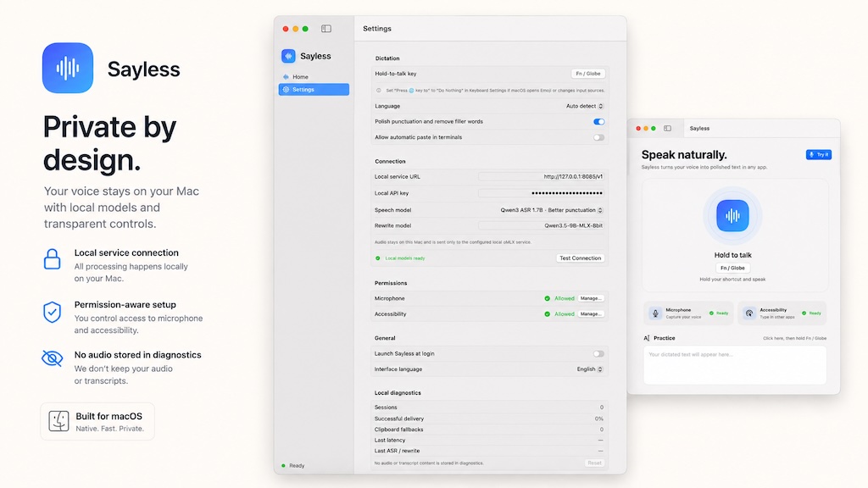
Task: Click the Finder icon in the Built for macOS badge
Action: pyautogui.click(x=58, y=421)
